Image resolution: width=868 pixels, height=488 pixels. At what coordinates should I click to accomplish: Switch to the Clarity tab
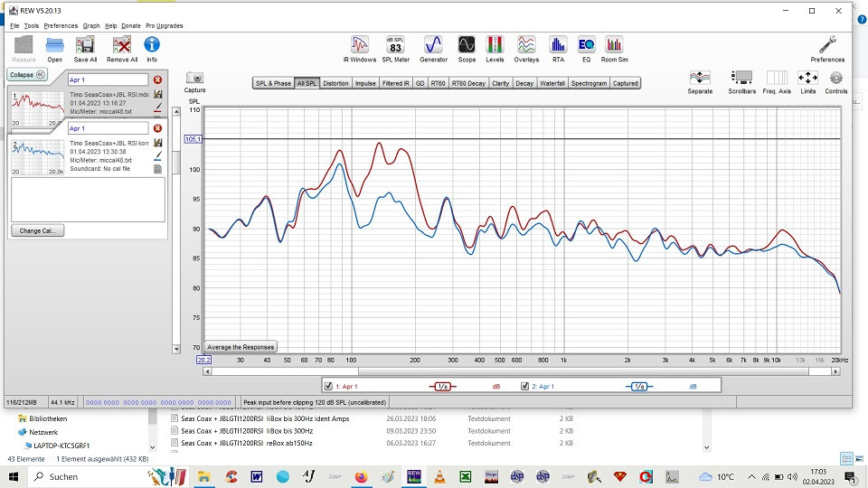[x=500, y=83]
